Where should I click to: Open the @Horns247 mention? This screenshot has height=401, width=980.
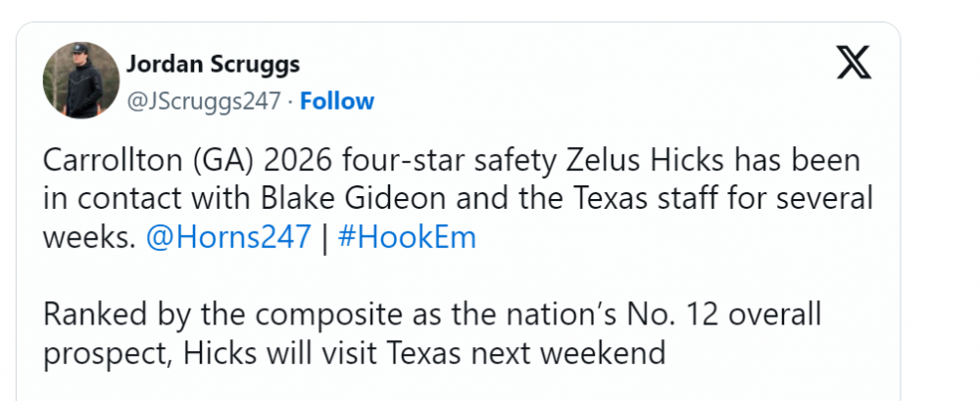230,238
